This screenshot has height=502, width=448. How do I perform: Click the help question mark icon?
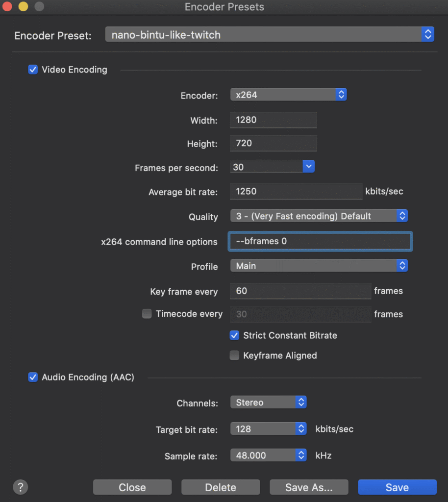coord(20,487)
